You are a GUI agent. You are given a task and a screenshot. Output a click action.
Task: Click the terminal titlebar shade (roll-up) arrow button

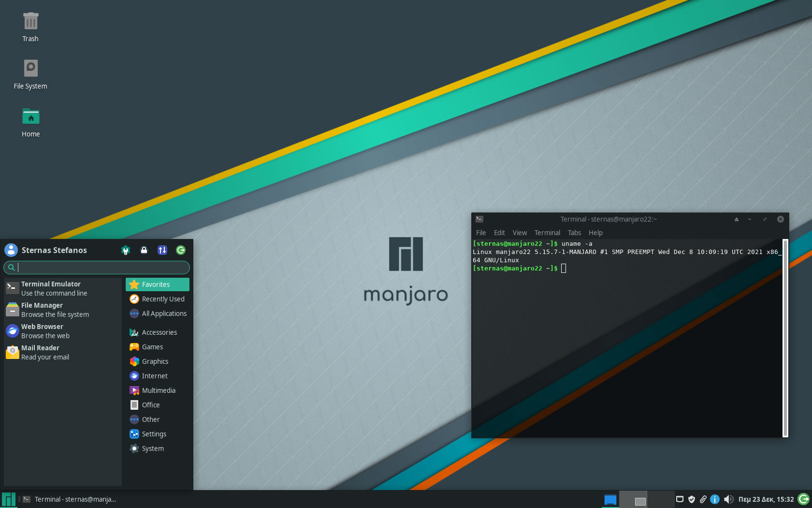[x=737, y=219]
